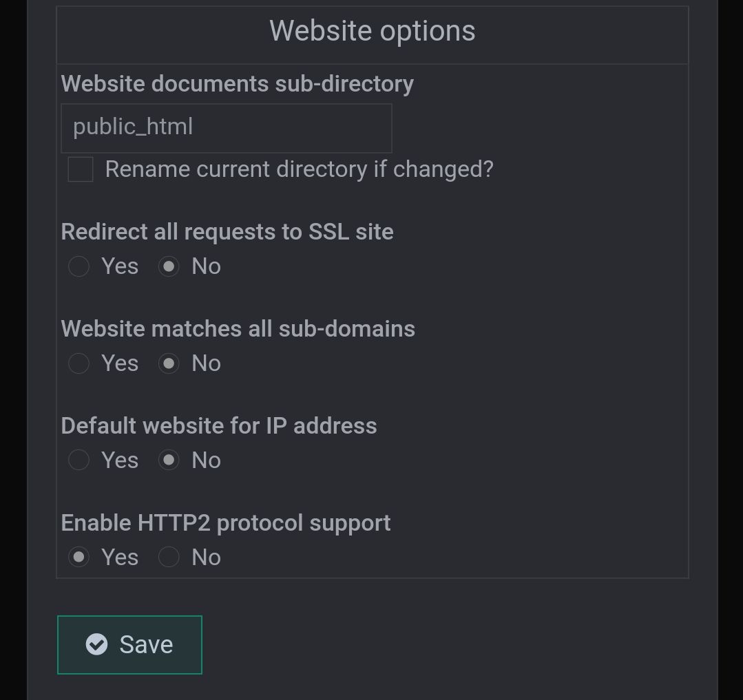Focus the public_html sub-directory text field
743x700 pixels.
click(x=226, y=128)
